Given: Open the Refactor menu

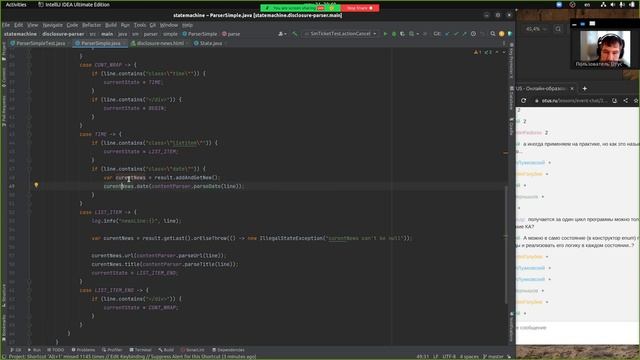Looking at the screenshot, I should pyautogui.click(x=91, y=25).
